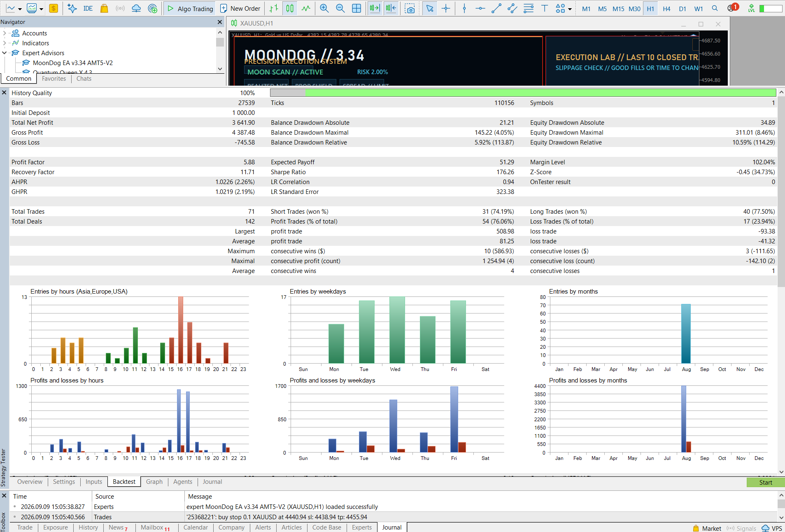Open the search magnifier

715,8
